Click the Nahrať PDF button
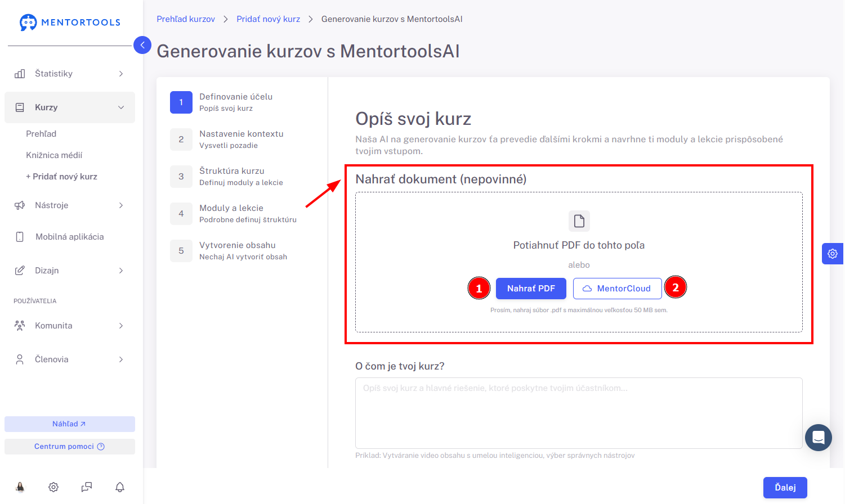 click(531, 289)
